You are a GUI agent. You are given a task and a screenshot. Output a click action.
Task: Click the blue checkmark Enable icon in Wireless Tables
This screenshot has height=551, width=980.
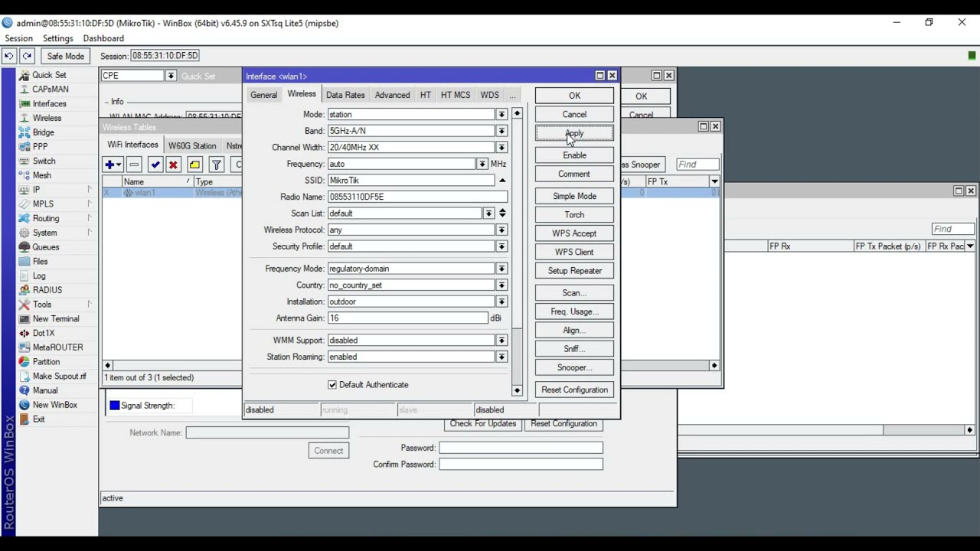tap(155, 165)
